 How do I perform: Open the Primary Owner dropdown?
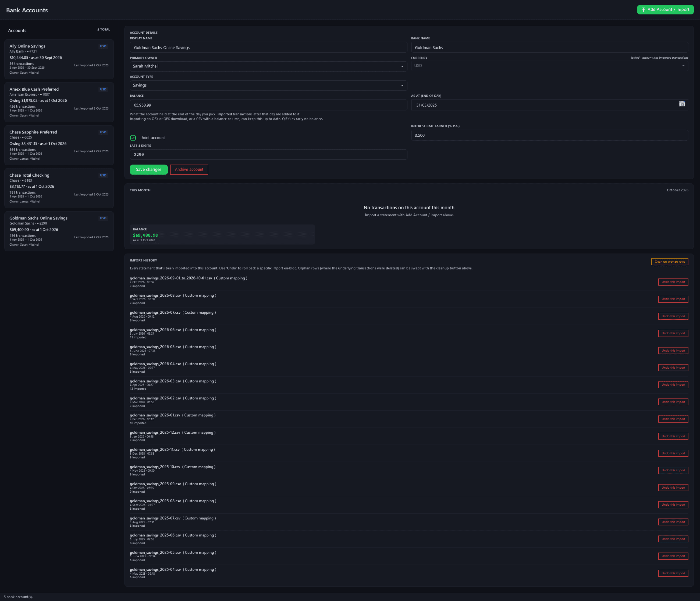[x=268, y=66]
